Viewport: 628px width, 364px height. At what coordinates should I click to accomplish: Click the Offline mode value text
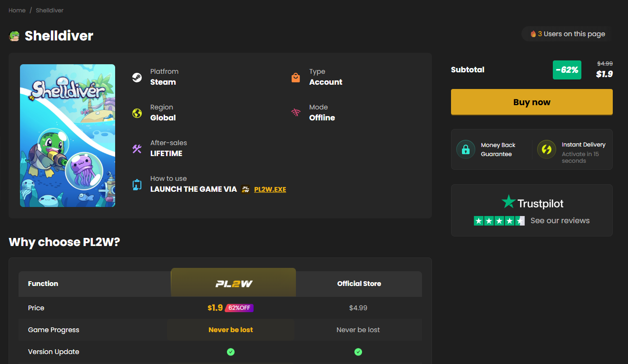pyautogui.click(x=322, y=118)
